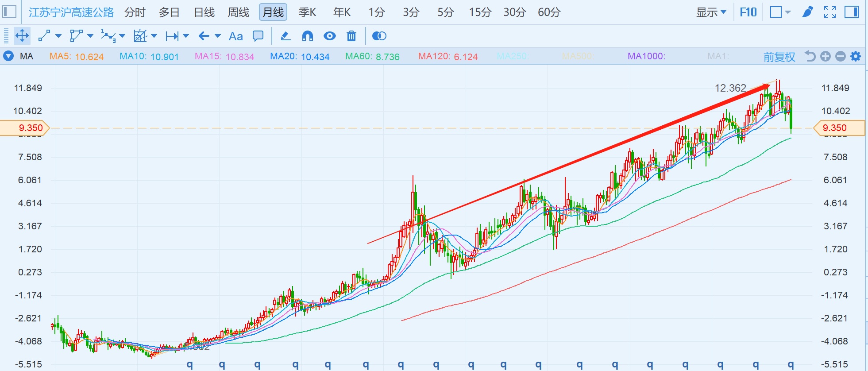Click the 前复权 adjustment link
Image resolution: width=868 pixels, height=371 pixels.
click(x=779, y=57)
